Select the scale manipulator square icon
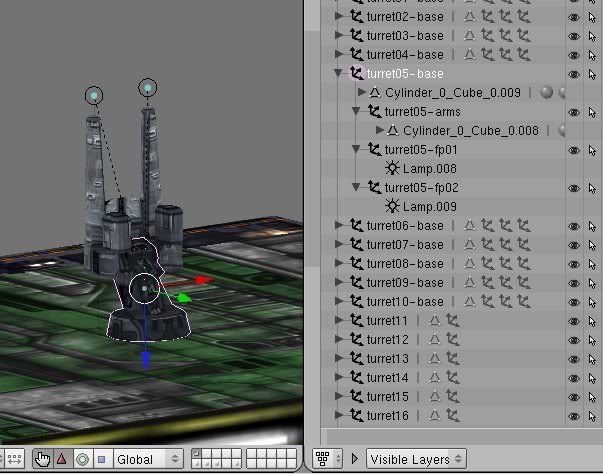Image resolution: width=603 pixels, height=474 pixels. click(x=101, y=459)
